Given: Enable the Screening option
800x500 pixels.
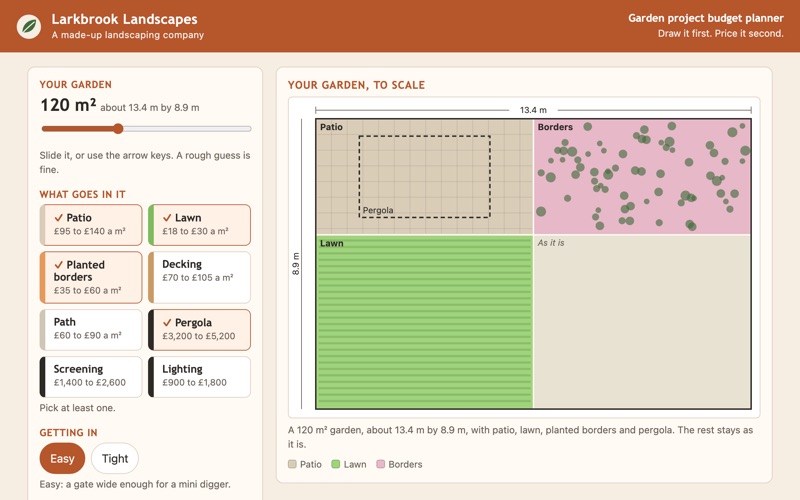Looking at the screenshot, I should (x=91, y=377).
